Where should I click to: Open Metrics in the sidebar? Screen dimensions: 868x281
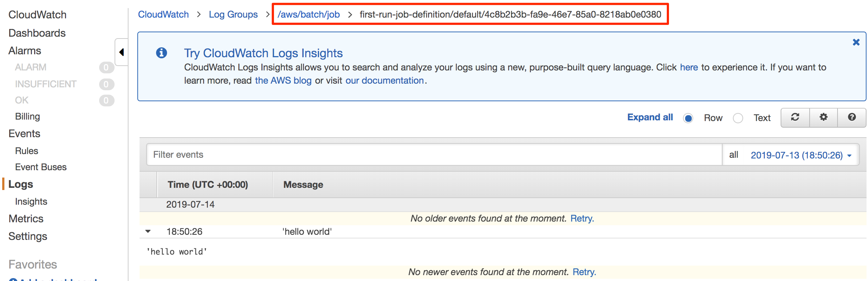[26, 219]
